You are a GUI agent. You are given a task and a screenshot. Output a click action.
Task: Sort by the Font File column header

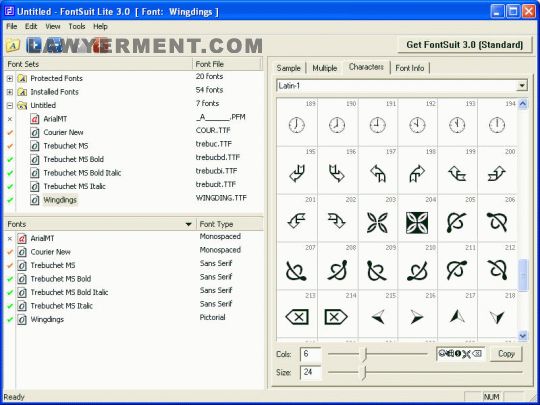pos(227,64)
